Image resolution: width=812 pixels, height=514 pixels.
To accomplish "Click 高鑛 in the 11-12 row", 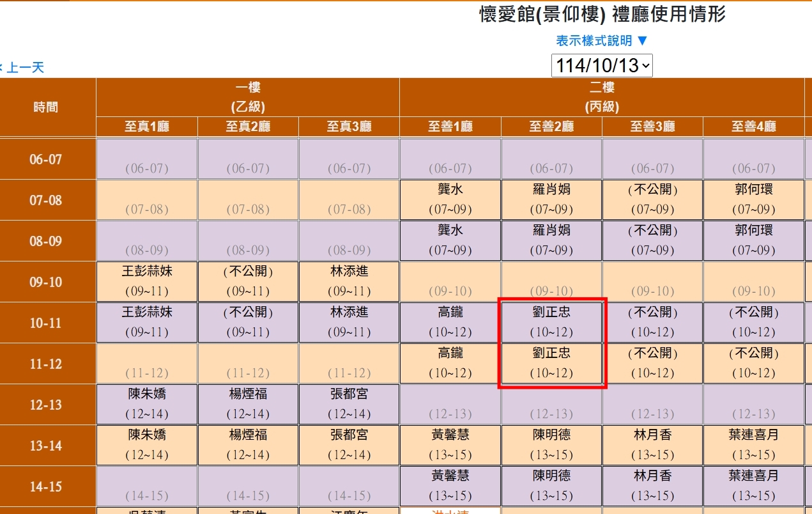I will point(450,353).
